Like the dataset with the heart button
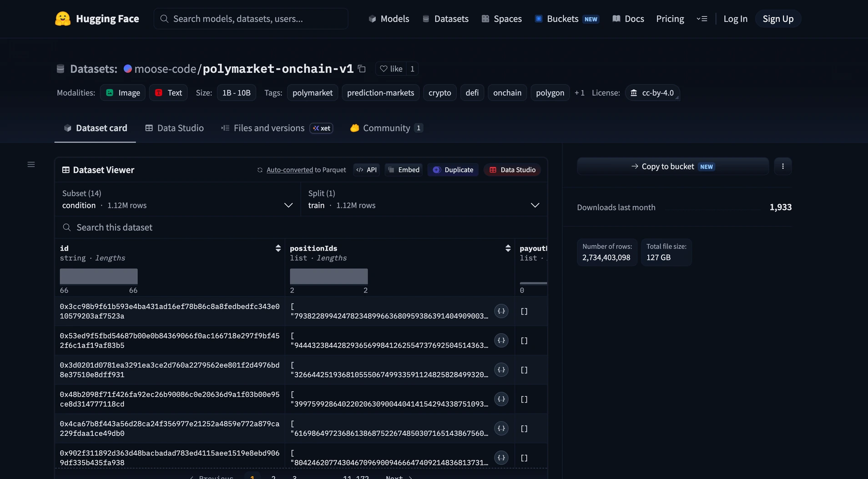Viewport: 868px width, 479px height. [x=391, y=69]
